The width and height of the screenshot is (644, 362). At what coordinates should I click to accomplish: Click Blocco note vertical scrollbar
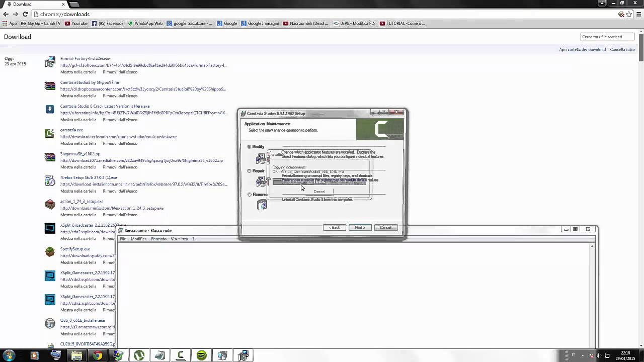[x=592, y=295]
